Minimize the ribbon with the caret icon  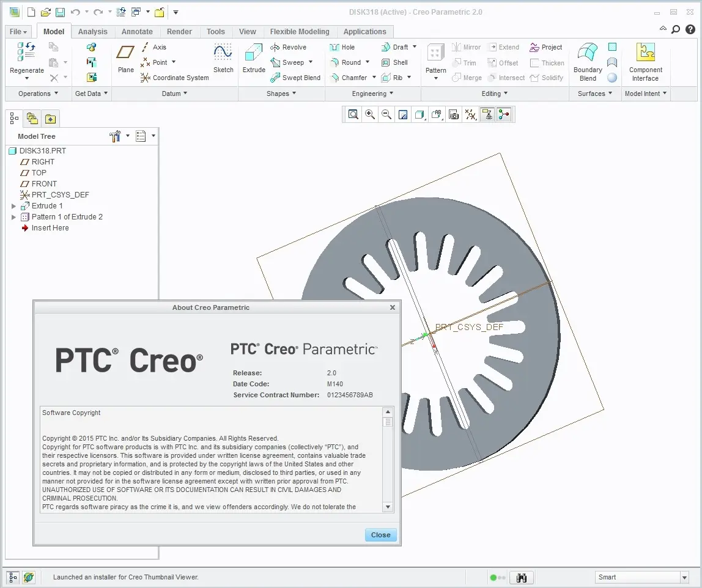point(663,29)
